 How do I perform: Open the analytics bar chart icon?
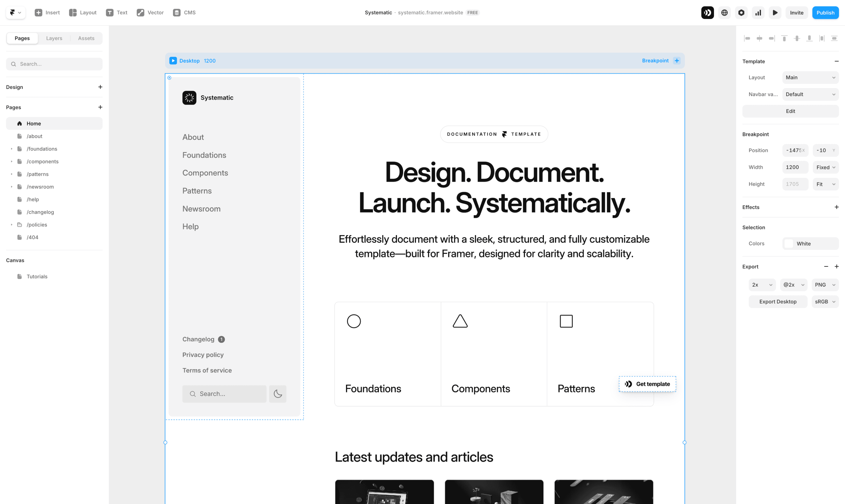pyautogui.click(x=758, y=13)
